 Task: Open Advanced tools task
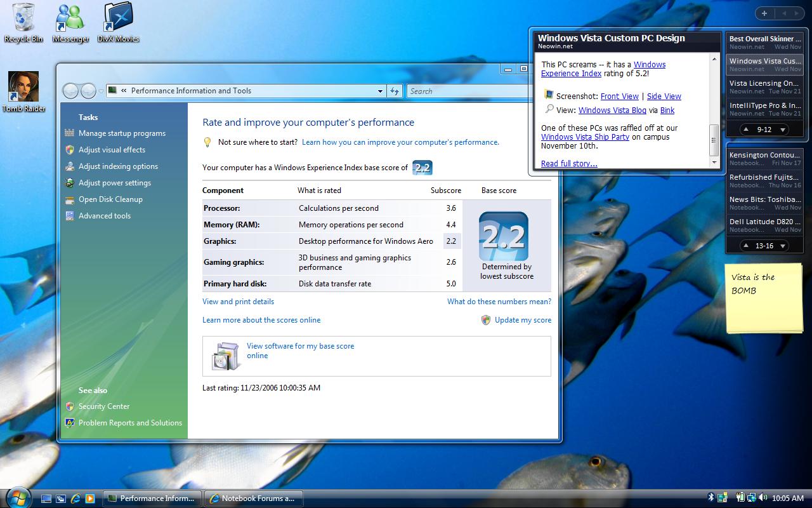[x=105, y=216]
